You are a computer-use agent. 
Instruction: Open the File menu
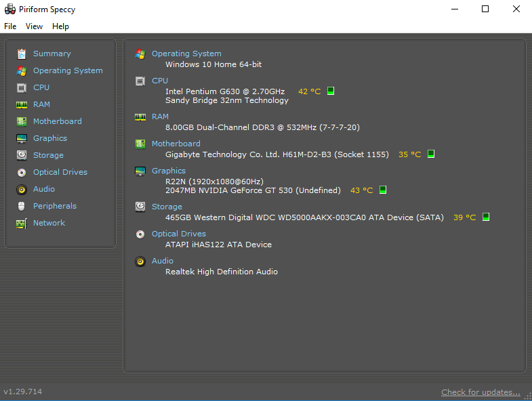(x=10, y=26)
